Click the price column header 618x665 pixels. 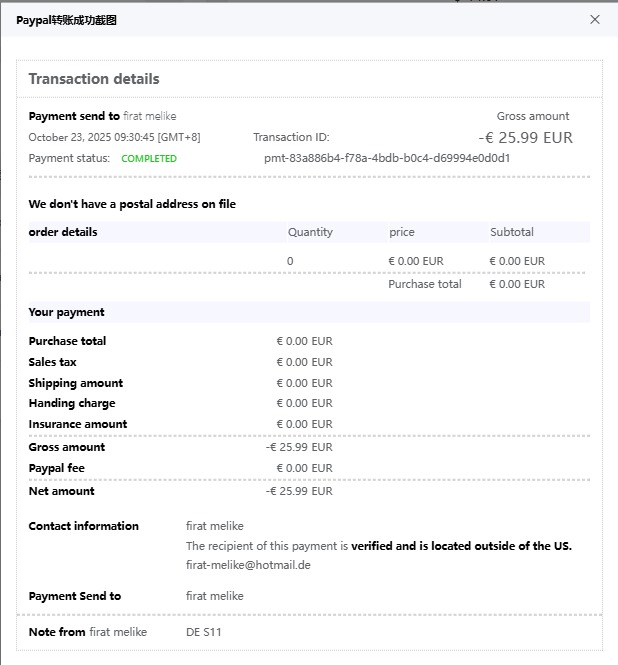[x=402, y=232]
